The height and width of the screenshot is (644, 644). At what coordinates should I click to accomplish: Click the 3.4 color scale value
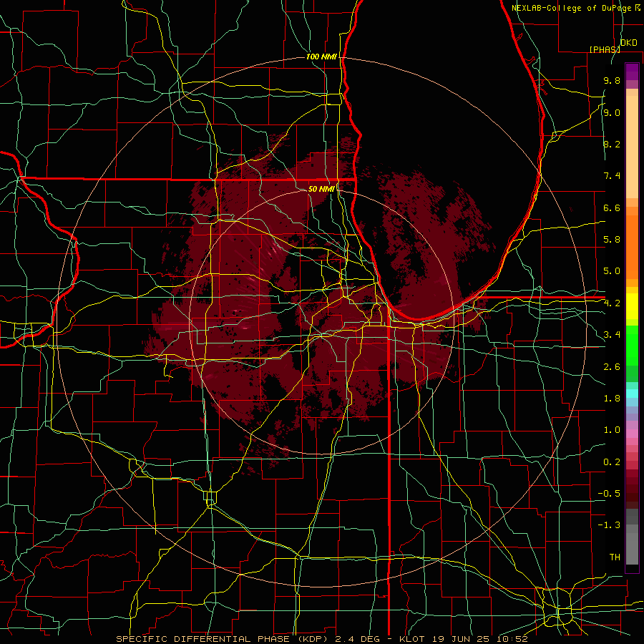[612, 335]
